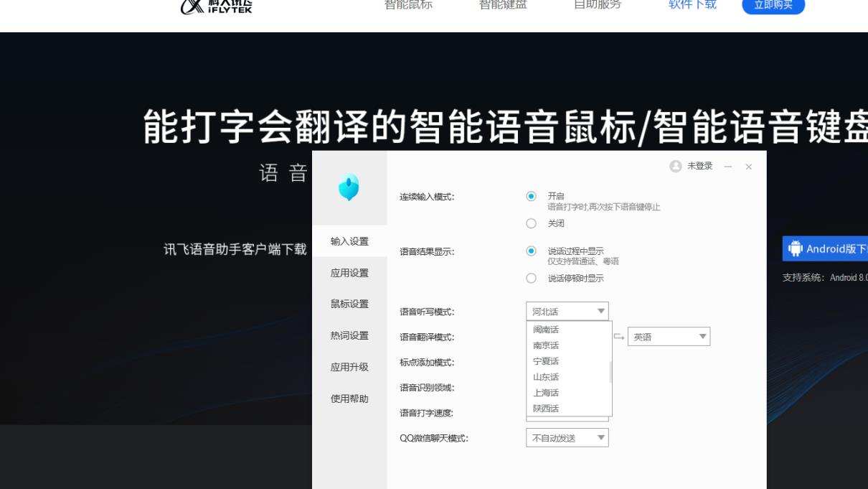Click the blue mouse app logo icon
Screen dimensions: 868x489
349,187
